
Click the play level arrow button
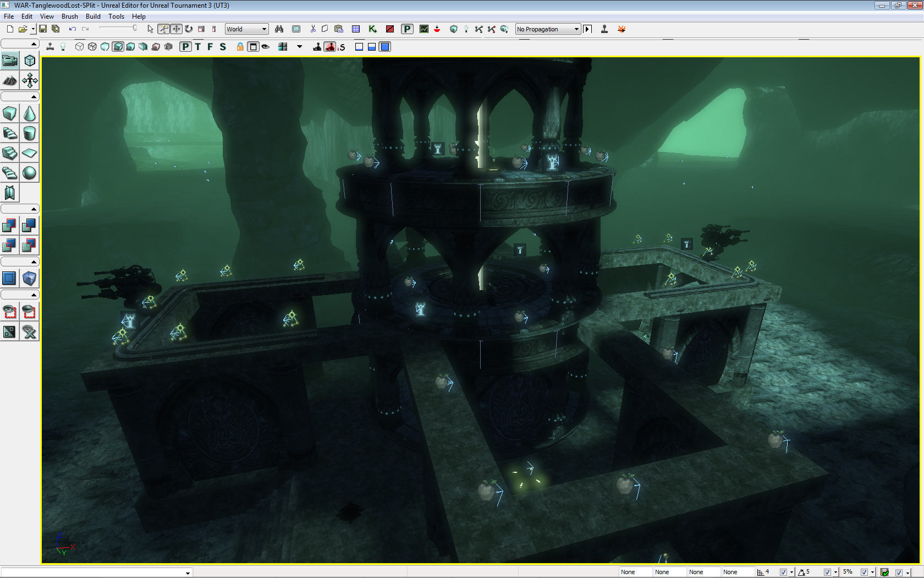[x=587, y=29]
